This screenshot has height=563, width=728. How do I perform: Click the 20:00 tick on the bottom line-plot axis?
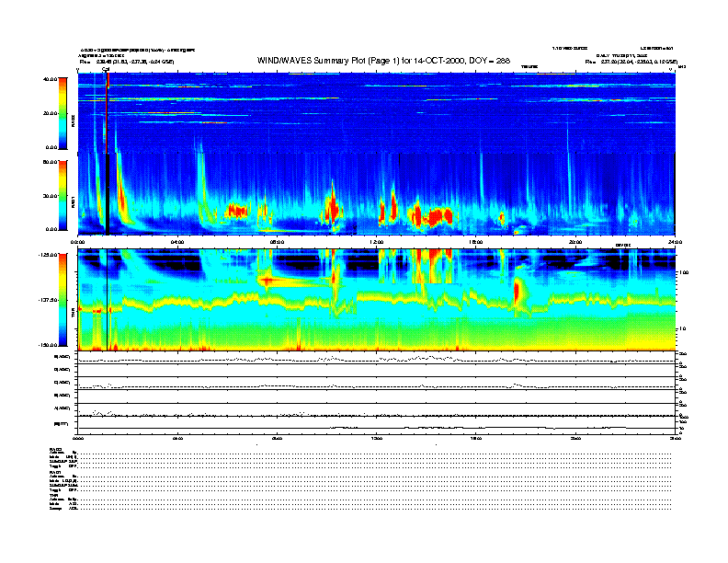pos(575,438)
